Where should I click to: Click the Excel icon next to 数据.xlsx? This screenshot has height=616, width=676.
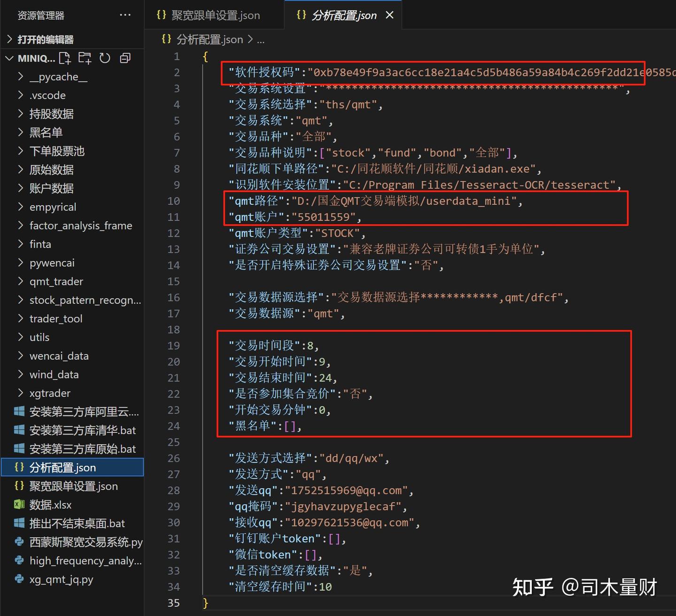(x=19, y=504)
